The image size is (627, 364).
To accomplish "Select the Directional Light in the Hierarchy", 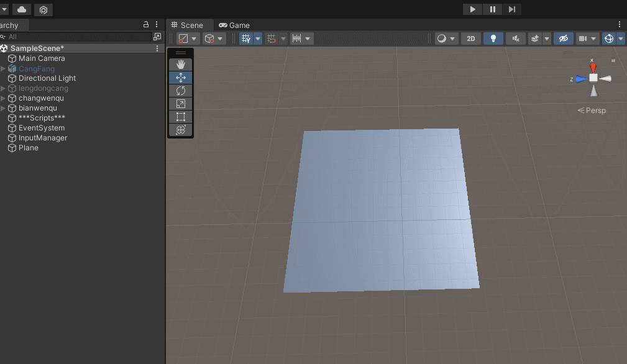I will [x=47, y=78].
